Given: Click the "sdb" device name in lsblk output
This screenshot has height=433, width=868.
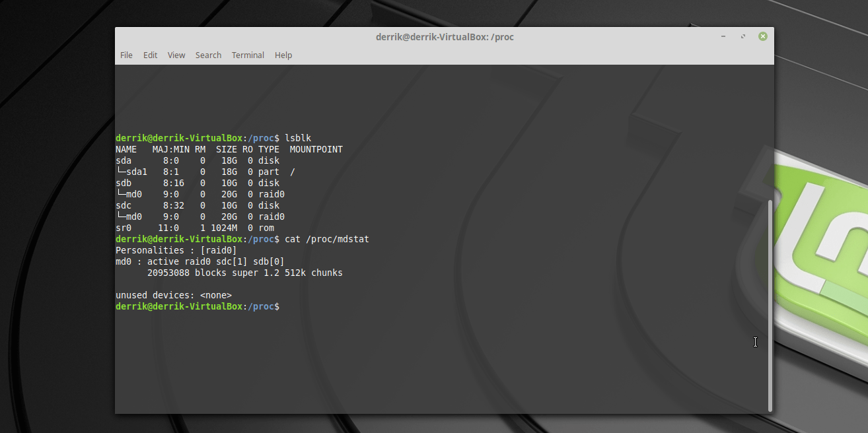Looking at the screenshot, I should 124,183.
